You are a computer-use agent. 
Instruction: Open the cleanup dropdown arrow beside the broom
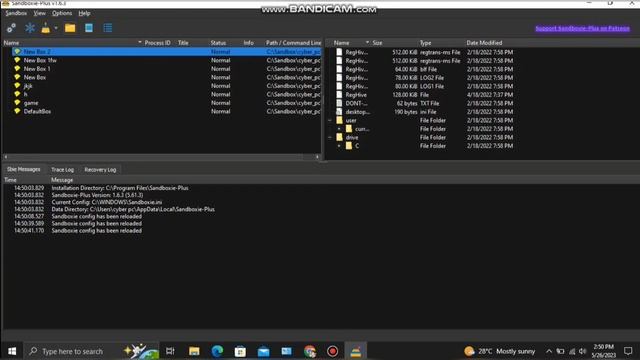point(56,28)
